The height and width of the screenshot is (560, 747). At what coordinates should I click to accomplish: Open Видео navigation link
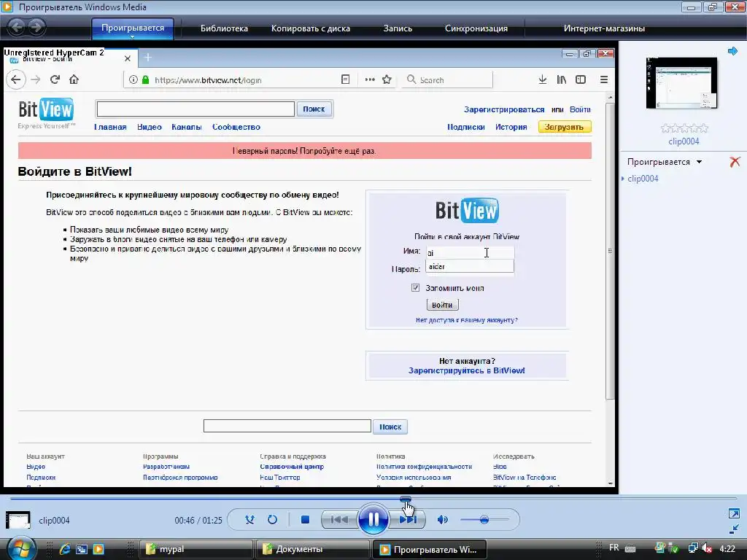150,127
